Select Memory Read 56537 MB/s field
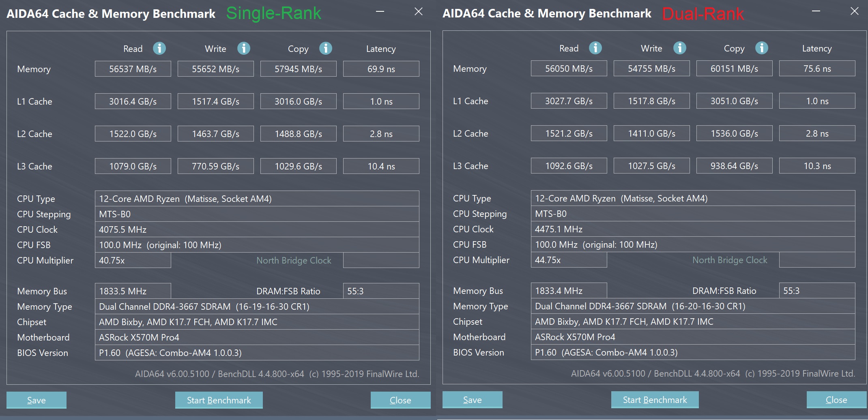868x420 pixels. click(x=133, y=69)
